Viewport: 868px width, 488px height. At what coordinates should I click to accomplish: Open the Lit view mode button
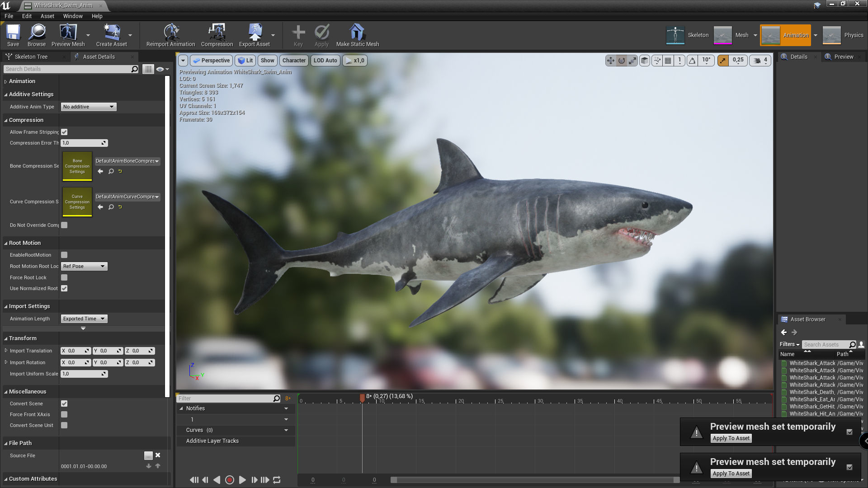coord(245,61)
